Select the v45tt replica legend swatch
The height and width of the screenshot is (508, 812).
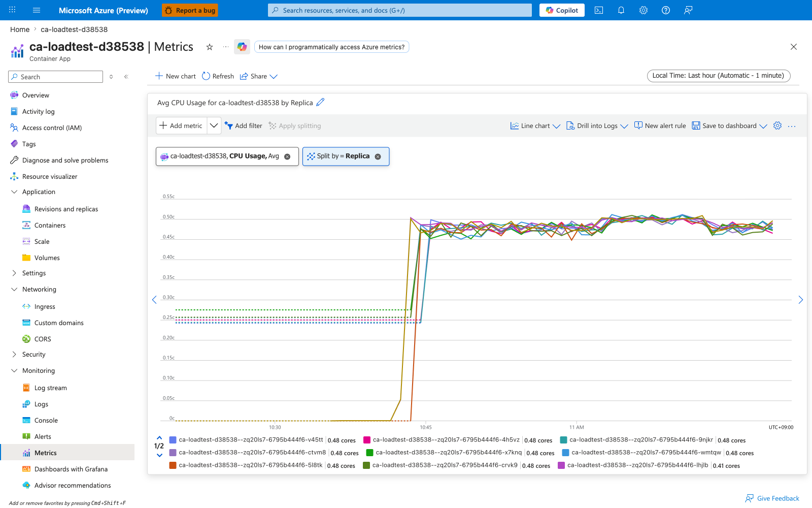(x=173, y=440)
